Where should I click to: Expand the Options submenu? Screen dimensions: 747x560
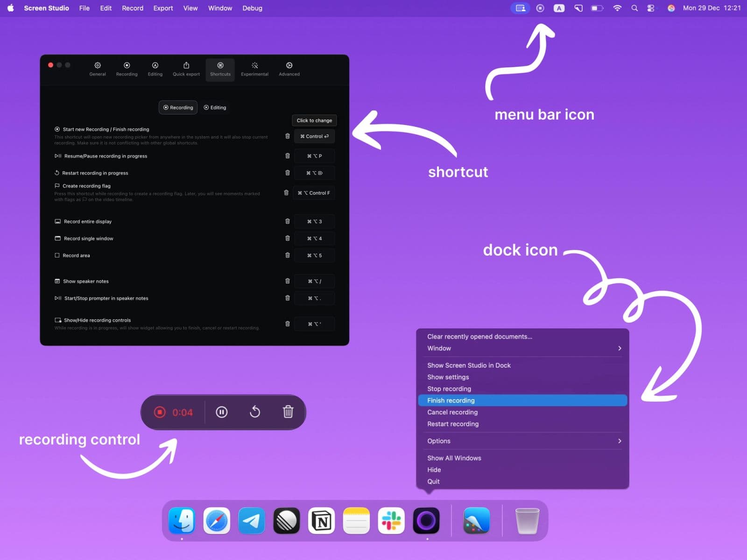(x=522, y=441)
